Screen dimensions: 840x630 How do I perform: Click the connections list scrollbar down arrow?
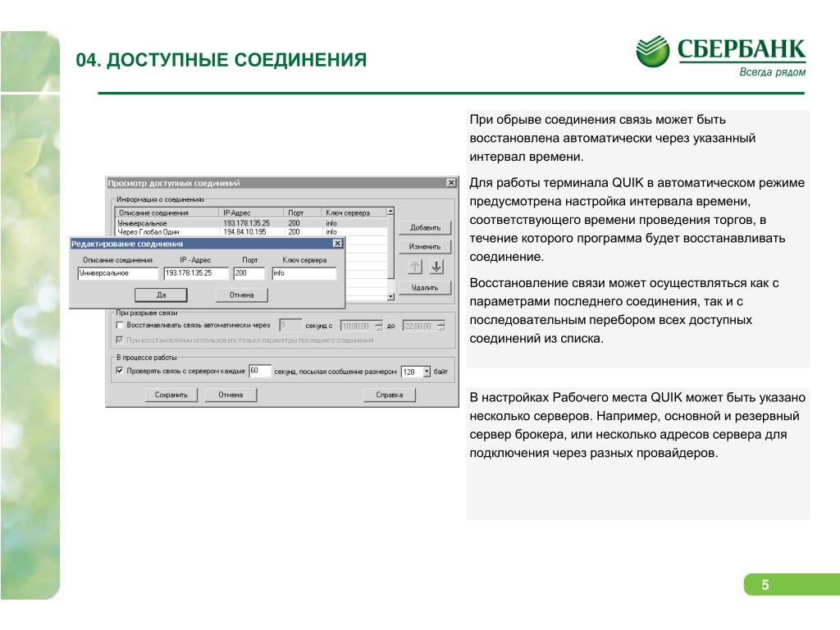(x=390, y=296)
